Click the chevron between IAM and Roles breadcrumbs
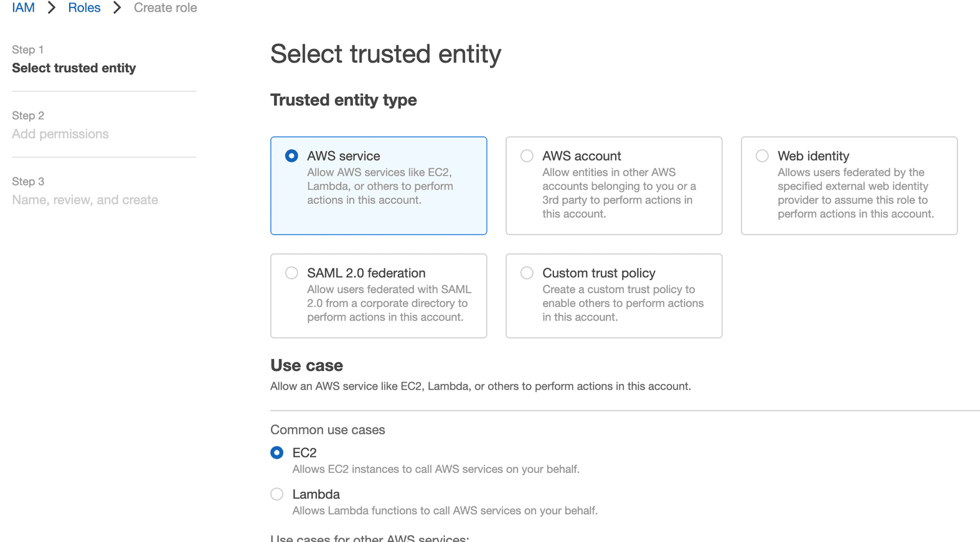This screenshot has width=980, height=542. 50,7
